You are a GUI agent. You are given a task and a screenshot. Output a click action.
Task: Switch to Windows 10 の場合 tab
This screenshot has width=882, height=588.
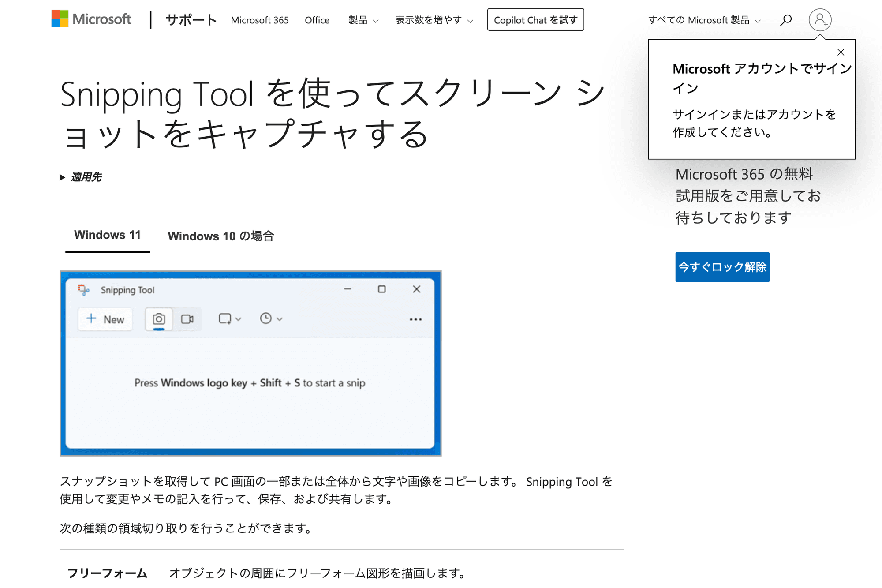(221, 236)
